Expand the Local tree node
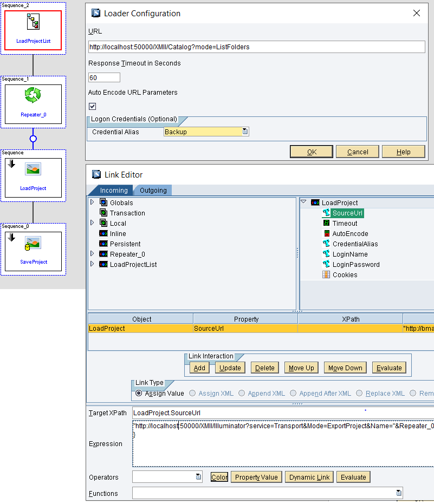The width and height of the screenshot is (434, 504). (93, 223)
